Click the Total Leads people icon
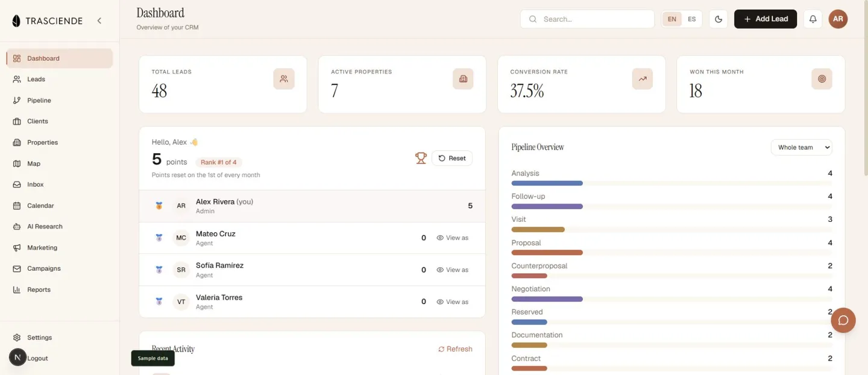The image size is (868, 375). tap(284, 79)
